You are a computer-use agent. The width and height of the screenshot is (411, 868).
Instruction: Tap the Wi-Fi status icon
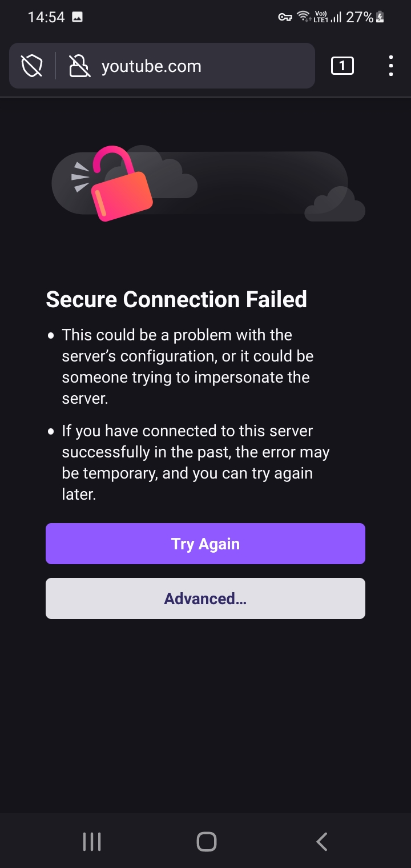[304, 17]
